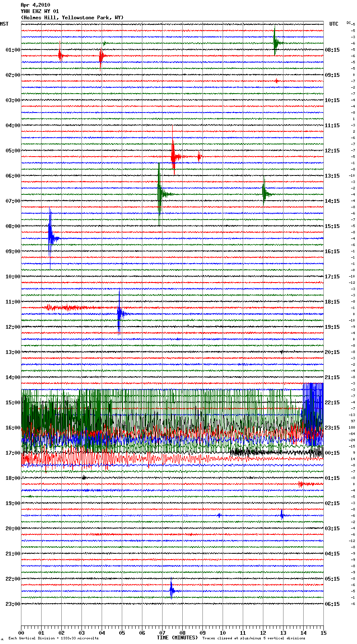Click the "09:15" UTC time label
Image resolution: width=357 pixels, height=644 pixels.
[332, 75]
